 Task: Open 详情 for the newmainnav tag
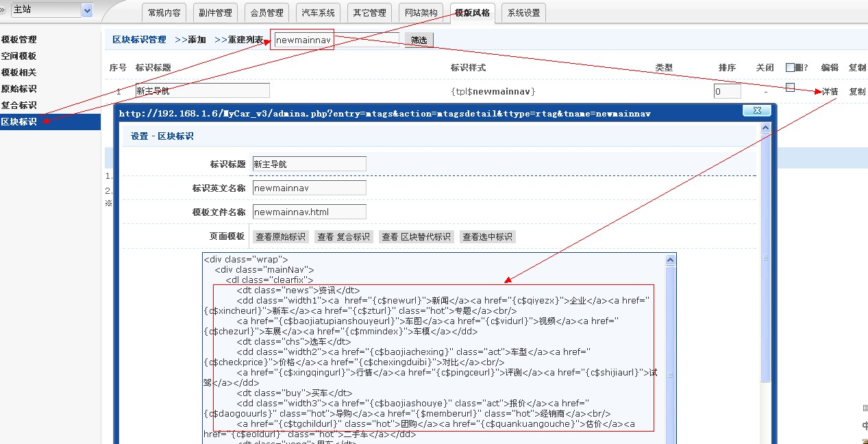point(830,91)
